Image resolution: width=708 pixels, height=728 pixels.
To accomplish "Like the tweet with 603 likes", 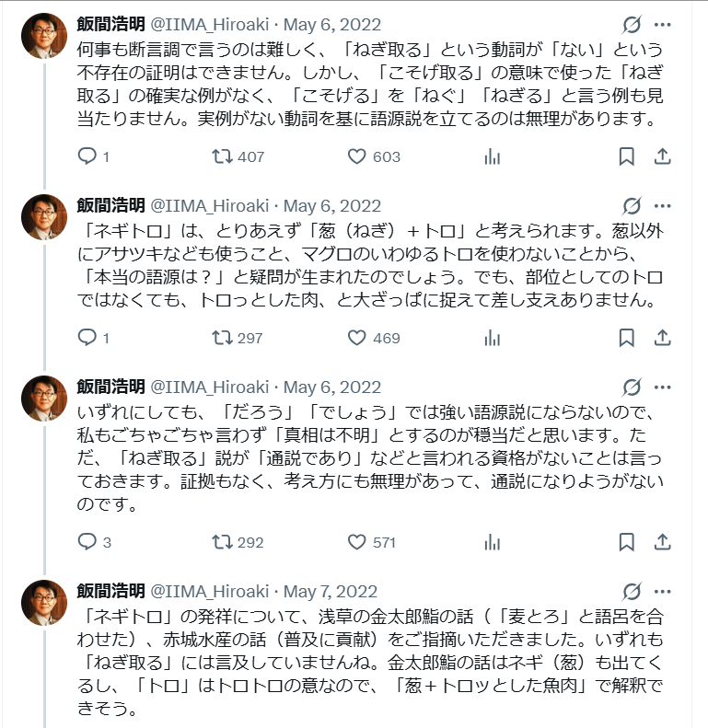I will 357,156.
